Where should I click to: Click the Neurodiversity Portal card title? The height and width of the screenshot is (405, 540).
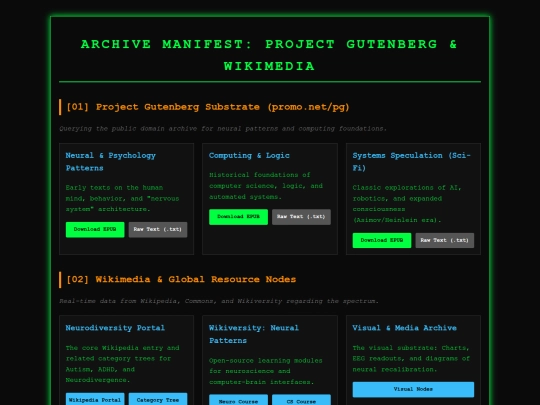pos(115,328)
